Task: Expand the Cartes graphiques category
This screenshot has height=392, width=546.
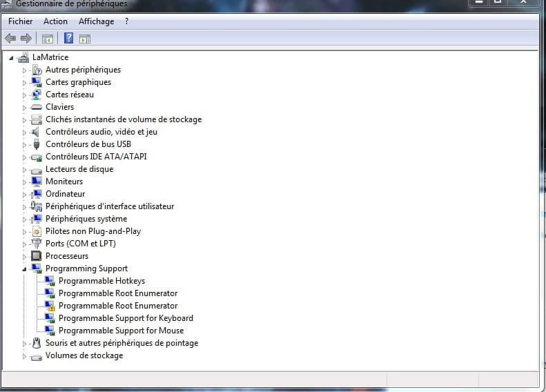Action: (24, 83)
